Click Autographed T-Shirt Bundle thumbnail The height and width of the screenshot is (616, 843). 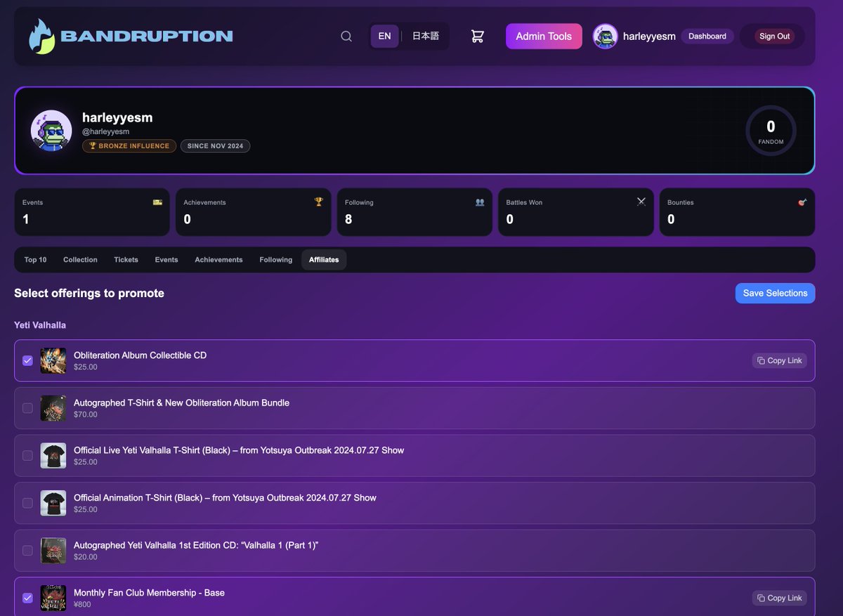tap(53, 408)
